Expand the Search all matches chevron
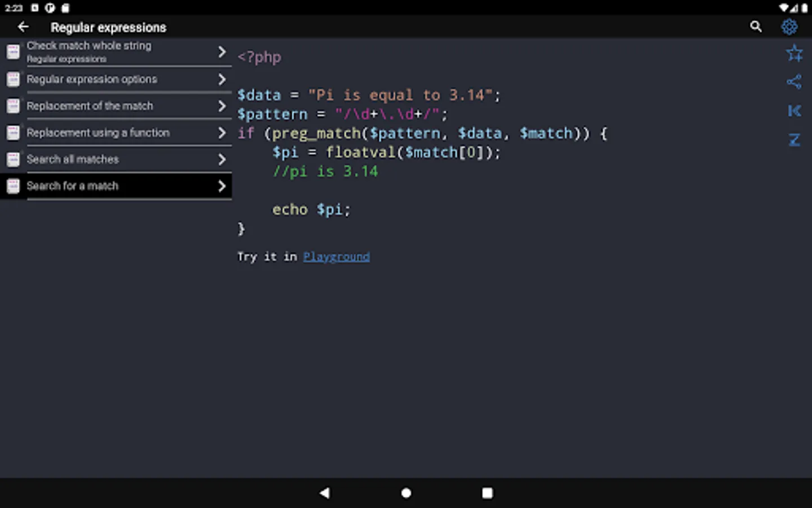 point(222,160)
